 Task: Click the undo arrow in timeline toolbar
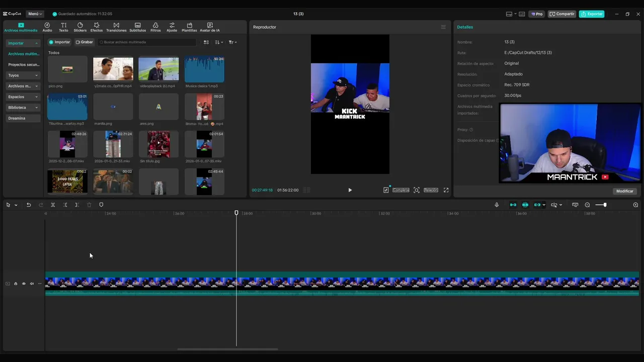pos(29,205)
